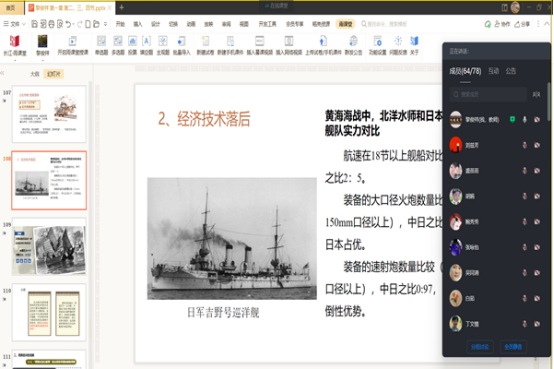Toggle camera of member with red avatar
Viewport: 554px width, 369px height.
[x=537, y=145]
